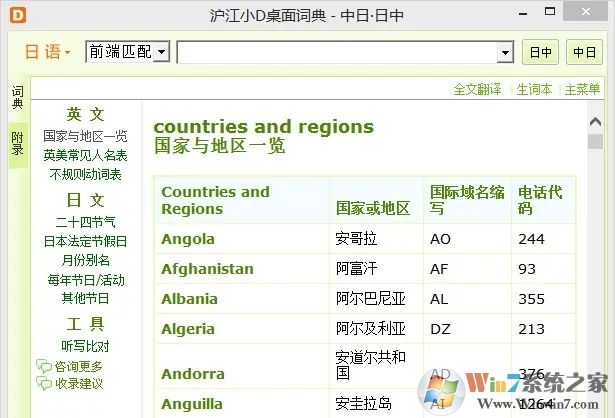Screen dimensions: 615x418
Task: Click the 93 phone code cell
Action: coord(544,269)
